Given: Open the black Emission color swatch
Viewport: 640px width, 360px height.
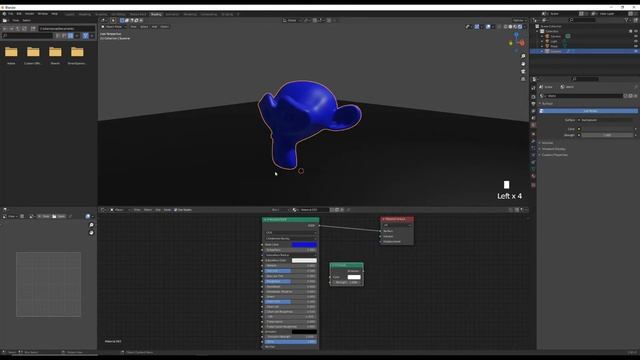Looking at the screenshot, I should [304, 332].
